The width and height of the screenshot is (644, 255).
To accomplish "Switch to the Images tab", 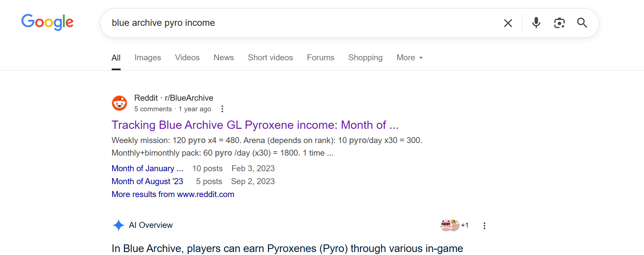I will pyautogui.click(x=147, y=58).
